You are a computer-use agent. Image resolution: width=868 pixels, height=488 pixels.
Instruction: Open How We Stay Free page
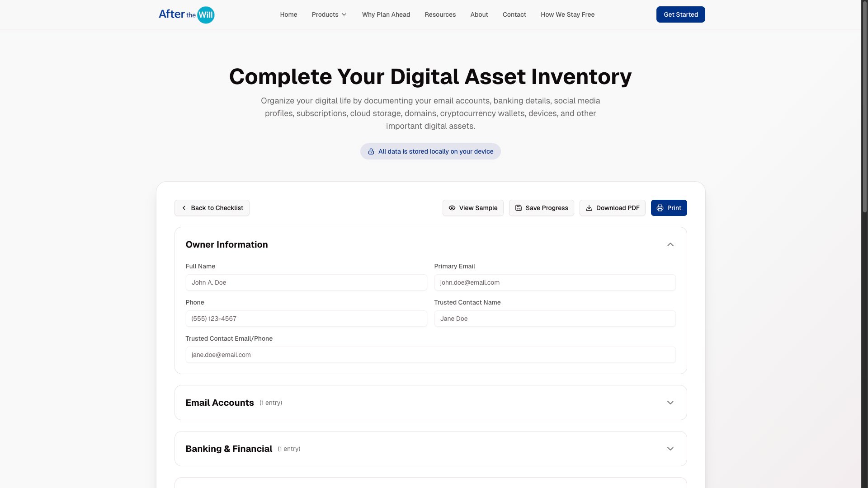click(567, 14)
